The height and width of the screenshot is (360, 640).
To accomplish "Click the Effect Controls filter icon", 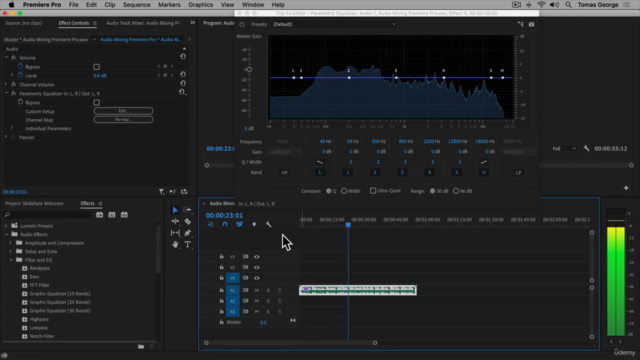I will (161, 191).
